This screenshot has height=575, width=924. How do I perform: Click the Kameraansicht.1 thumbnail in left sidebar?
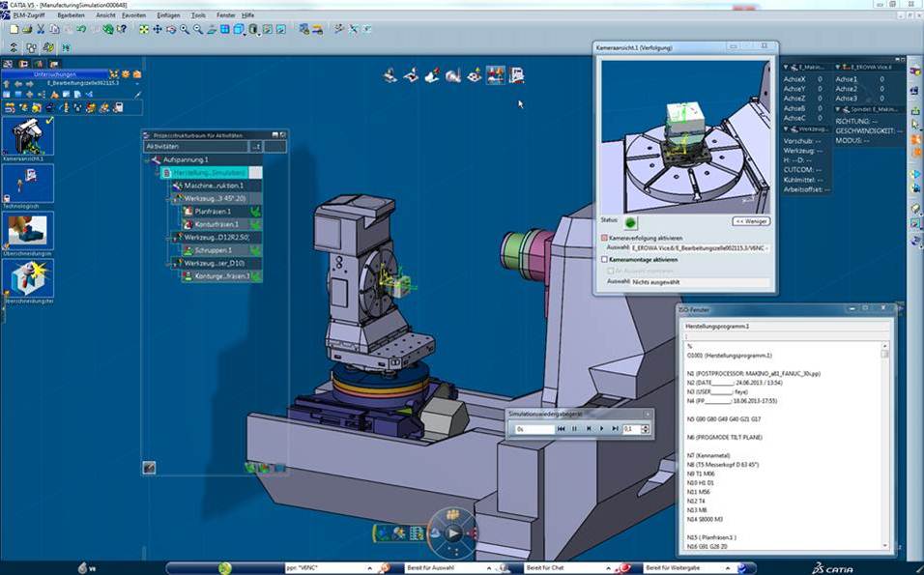pos(27,137)
